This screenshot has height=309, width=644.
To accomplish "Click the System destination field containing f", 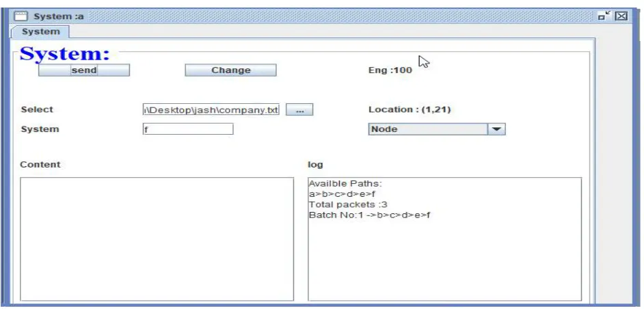I will point(188,129).
